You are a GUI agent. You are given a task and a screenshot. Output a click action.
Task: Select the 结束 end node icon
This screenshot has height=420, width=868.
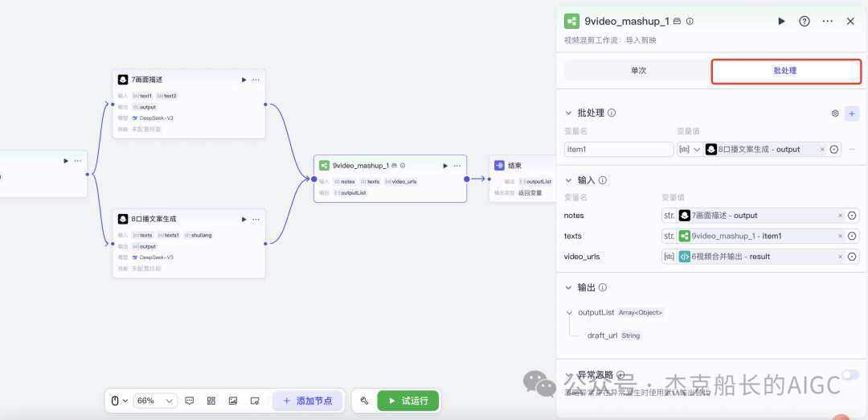[x=499, y=165]
